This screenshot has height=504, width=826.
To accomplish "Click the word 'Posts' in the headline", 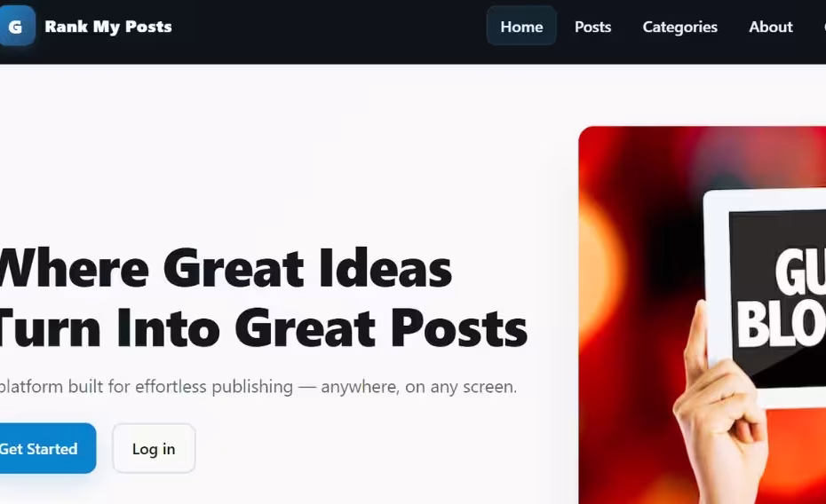I will tap(459, 328).
